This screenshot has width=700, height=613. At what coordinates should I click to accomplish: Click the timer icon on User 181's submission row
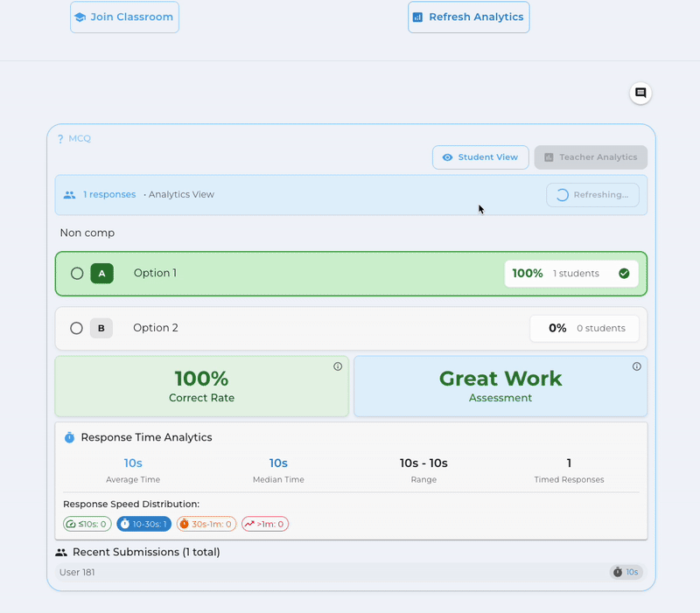click(617, 572)
